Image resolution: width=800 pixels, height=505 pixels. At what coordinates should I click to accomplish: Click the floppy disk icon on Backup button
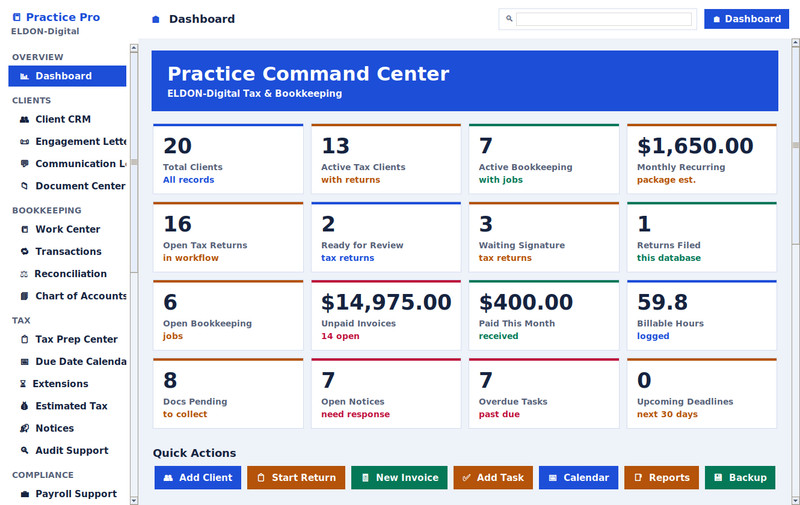718,478
